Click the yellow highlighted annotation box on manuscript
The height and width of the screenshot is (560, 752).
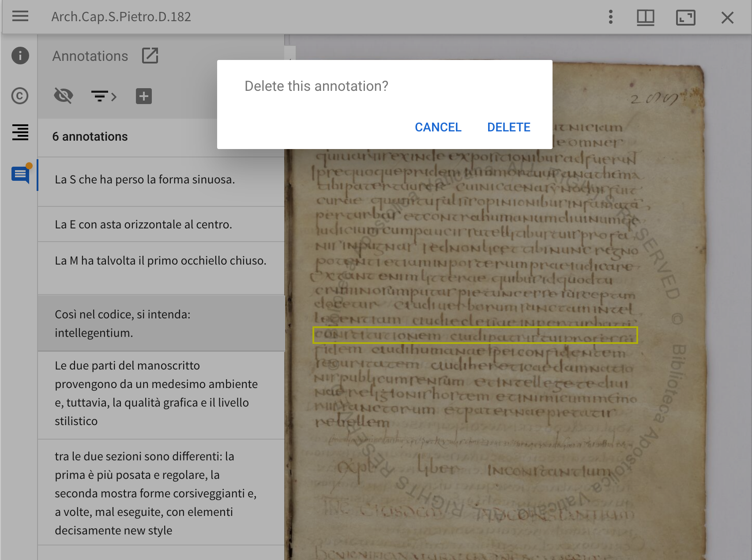(x=475, y=335)
